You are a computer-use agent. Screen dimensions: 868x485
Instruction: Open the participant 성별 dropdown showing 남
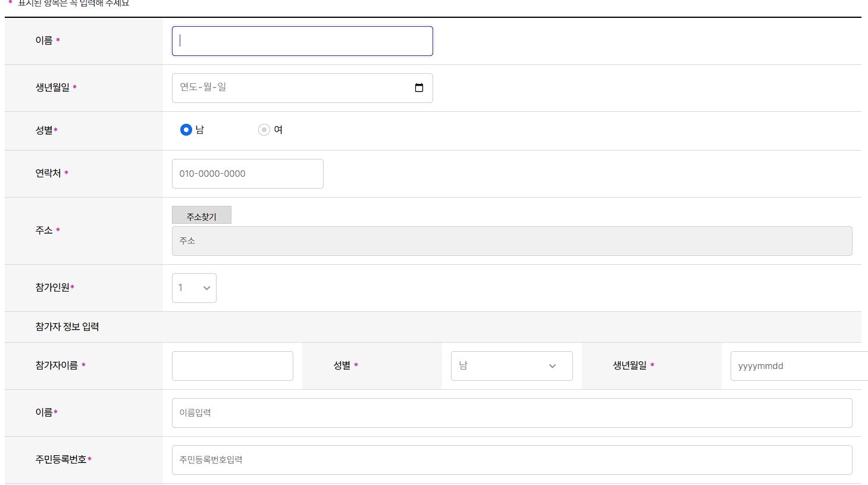pos(512,366)
